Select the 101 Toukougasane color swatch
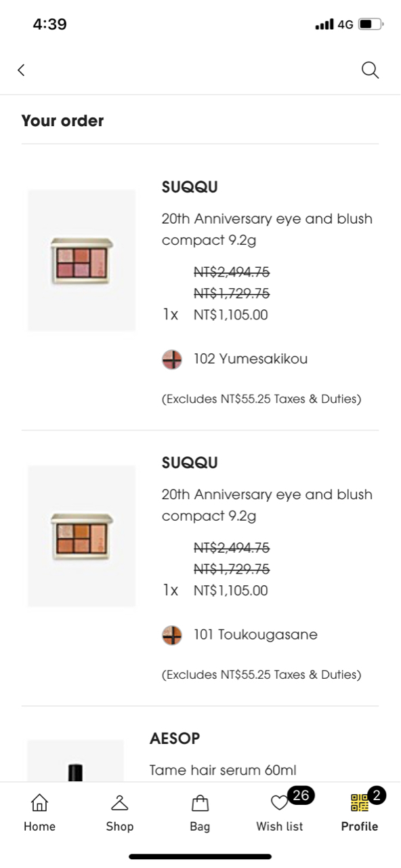 [x=172, y=635]
